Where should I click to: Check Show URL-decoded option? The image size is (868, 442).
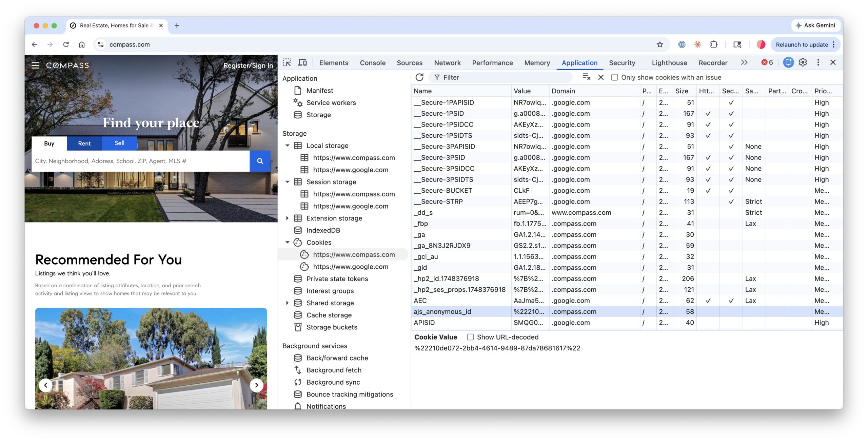[x=470, y=337]
